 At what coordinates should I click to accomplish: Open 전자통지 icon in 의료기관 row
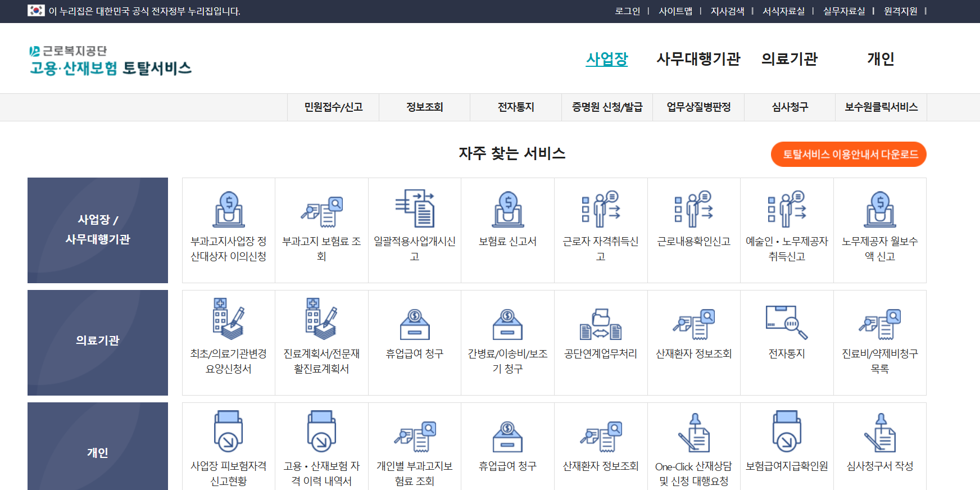coord(787,323)
